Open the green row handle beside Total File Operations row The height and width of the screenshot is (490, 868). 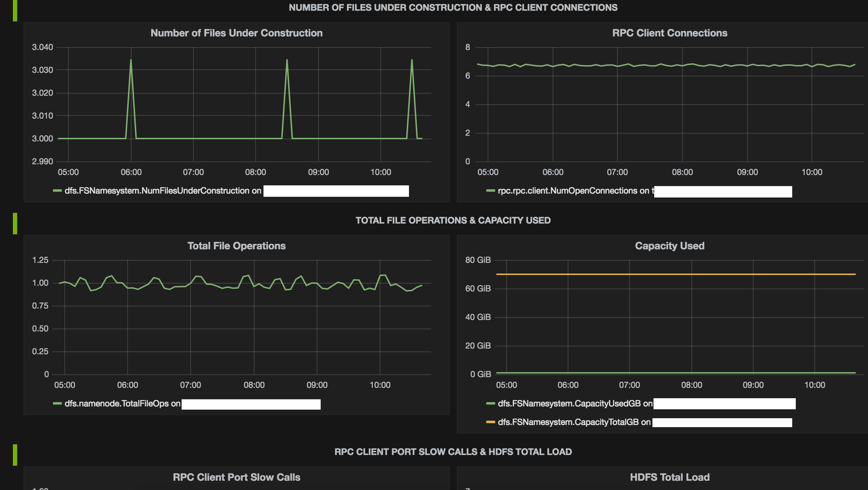tap(15, 223)
